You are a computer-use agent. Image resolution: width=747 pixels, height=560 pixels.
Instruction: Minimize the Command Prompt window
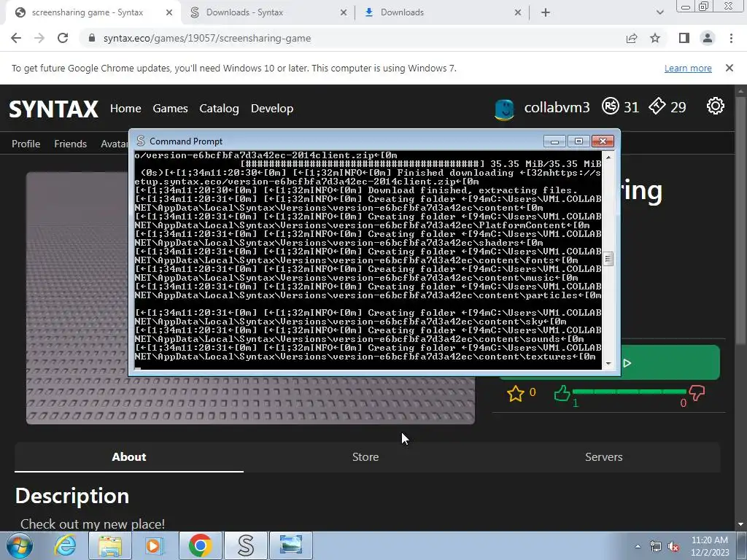[x=554, y=141]
